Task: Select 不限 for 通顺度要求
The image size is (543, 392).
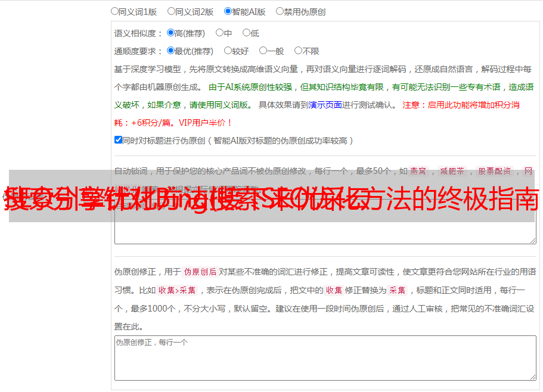Action: coord(298,51)
